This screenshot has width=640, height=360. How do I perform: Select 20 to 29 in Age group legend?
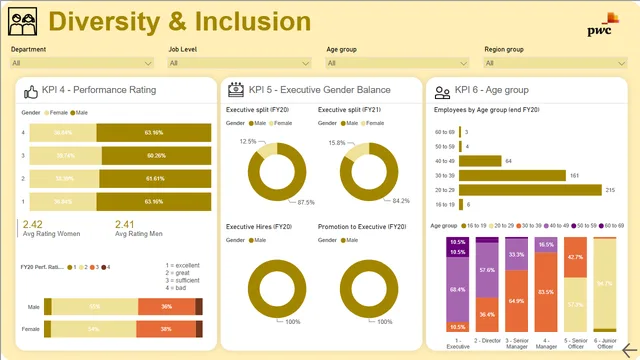502,226
